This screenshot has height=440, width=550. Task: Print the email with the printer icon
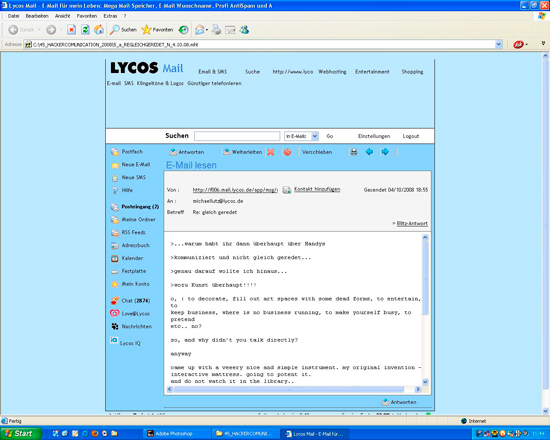pos(354,152)
